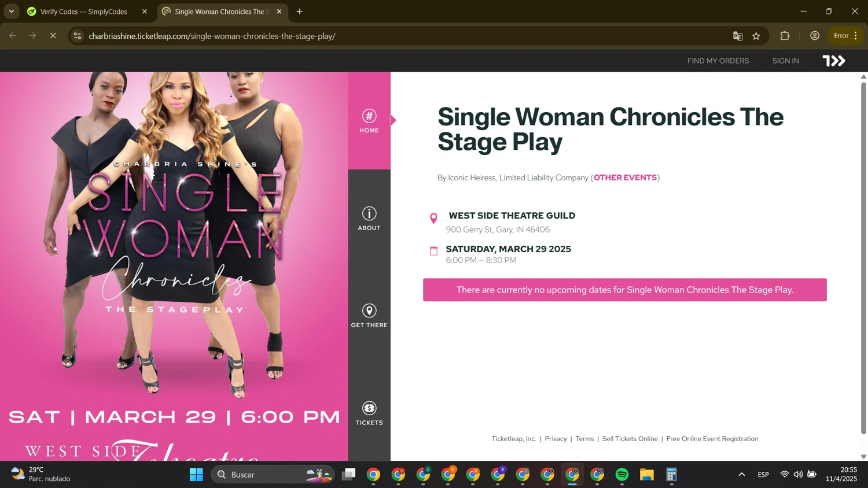This screenshot has width=868, height=488.
Task: Click the calendar icon beside the date
Action: (433, 251)
